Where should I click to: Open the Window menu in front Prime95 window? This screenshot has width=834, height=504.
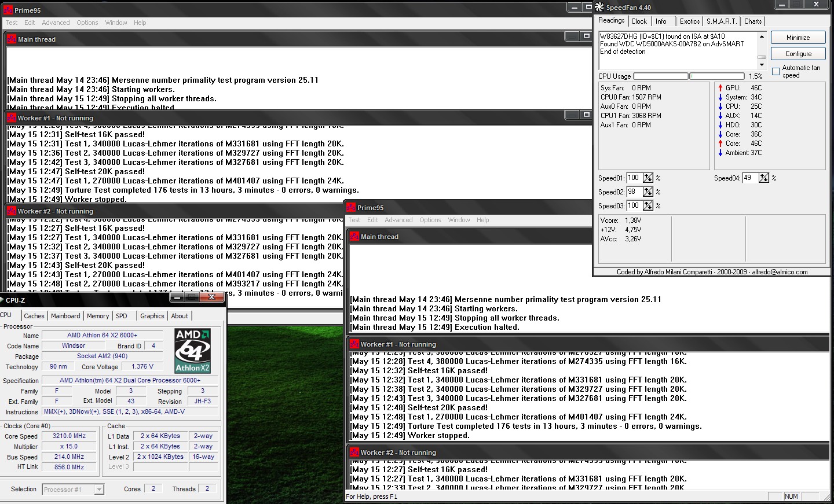coord(459,220)
